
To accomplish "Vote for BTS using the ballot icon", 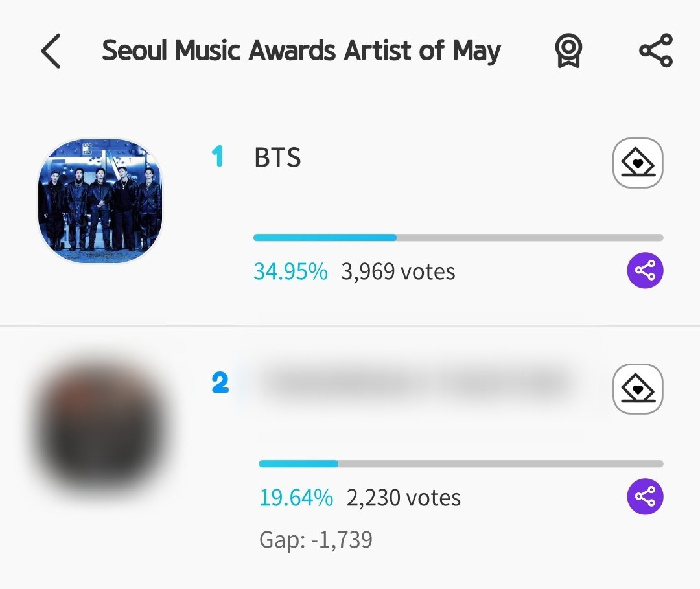I will 638,163.
